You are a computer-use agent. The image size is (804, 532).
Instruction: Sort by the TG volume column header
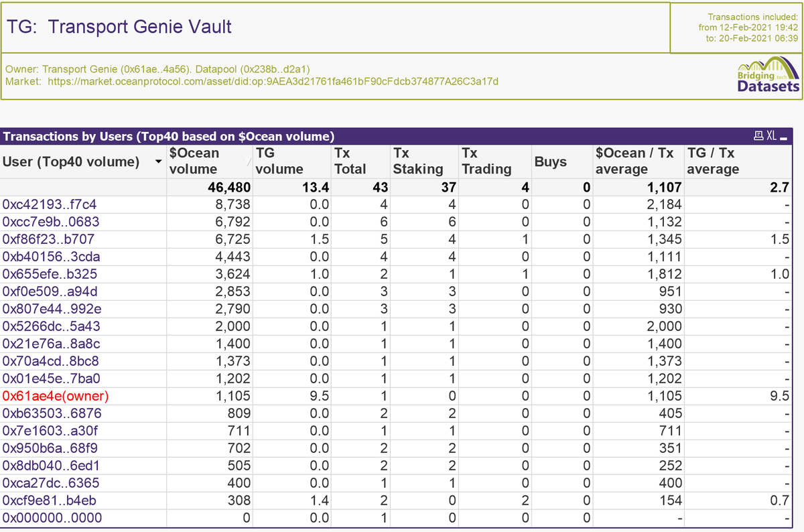291,161
